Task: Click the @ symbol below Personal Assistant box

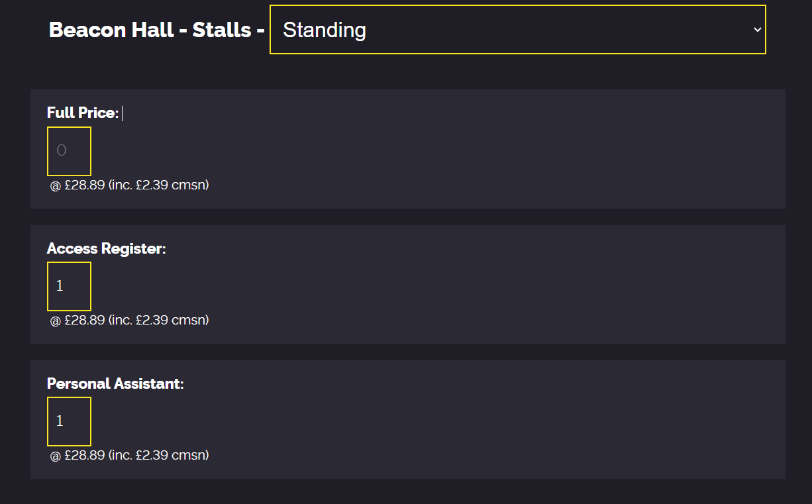Action: pyautogui.click(x=56, y=456)
